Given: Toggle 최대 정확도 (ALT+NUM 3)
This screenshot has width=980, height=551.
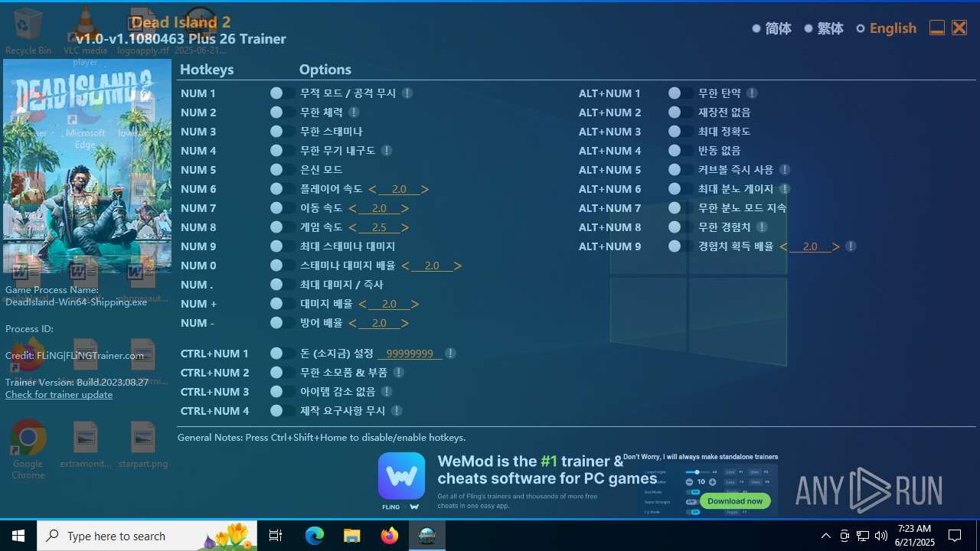Looking at the screenshot, I should [680, 132].
